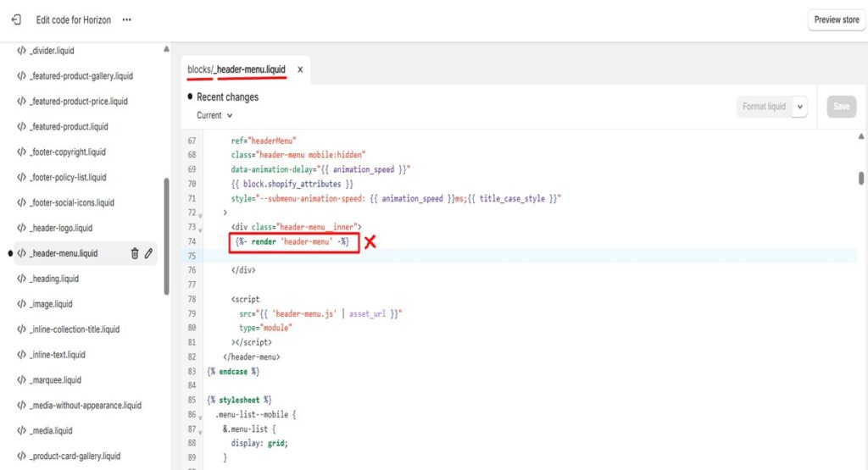Screen dimensions: 868x470
Task: Open the Current version dropdown
Action: [214, 115]
